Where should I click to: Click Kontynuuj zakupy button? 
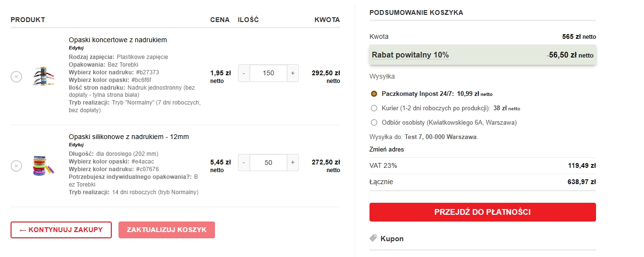(61, 230)
